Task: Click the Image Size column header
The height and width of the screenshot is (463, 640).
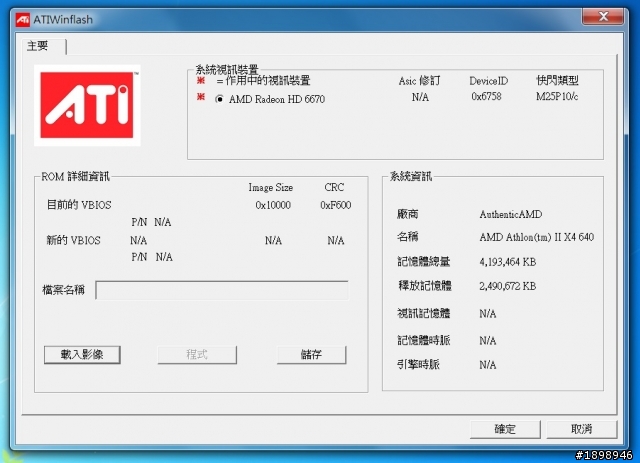Action: 271,187
